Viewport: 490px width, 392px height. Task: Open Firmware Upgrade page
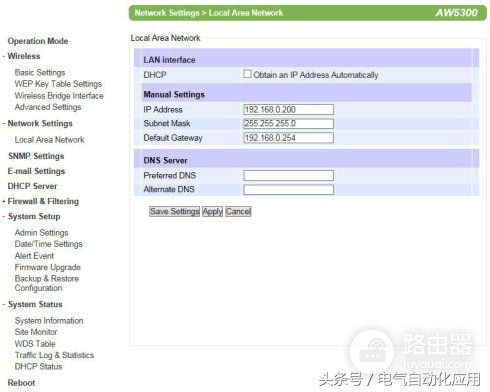click(x=48, y=267)
